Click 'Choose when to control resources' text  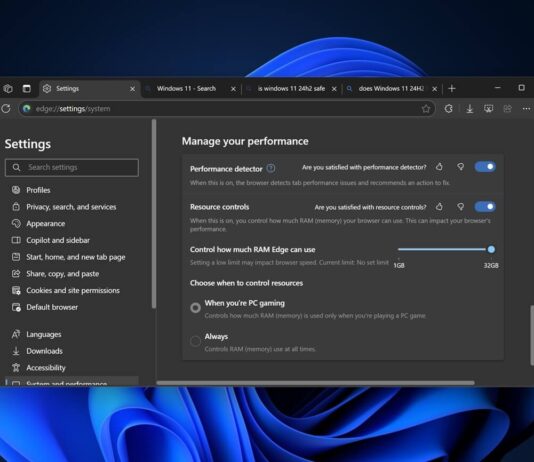(247, 283)
